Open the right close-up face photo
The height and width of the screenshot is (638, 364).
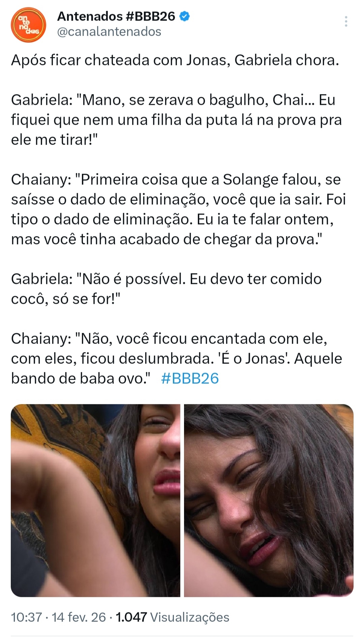269,500
